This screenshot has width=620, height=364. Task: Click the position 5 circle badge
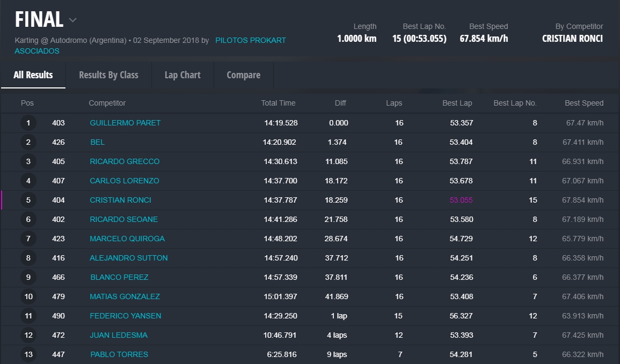28,200
